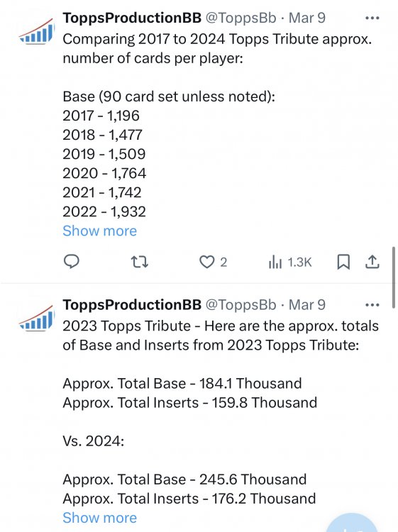Open ToppsProductionBB avatar on second tweet
Screen dimensions: 398x532
(x=37, y=318)
